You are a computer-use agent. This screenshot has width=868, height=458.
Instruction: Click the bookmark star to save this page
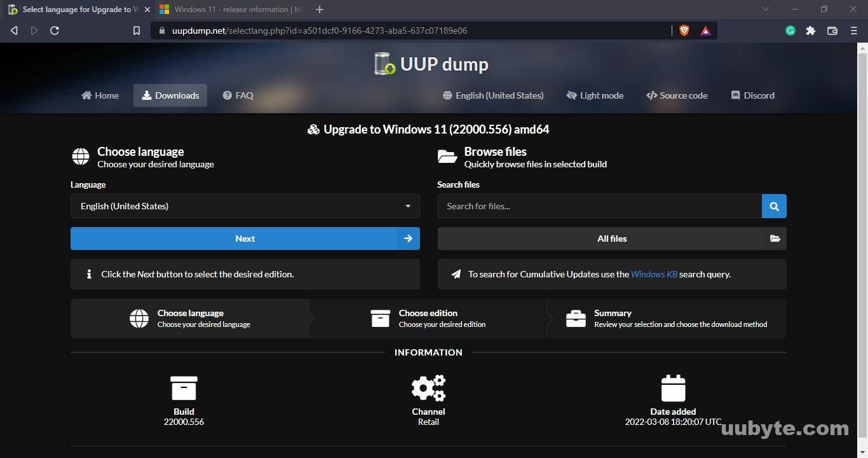click(x=136, y=30)
